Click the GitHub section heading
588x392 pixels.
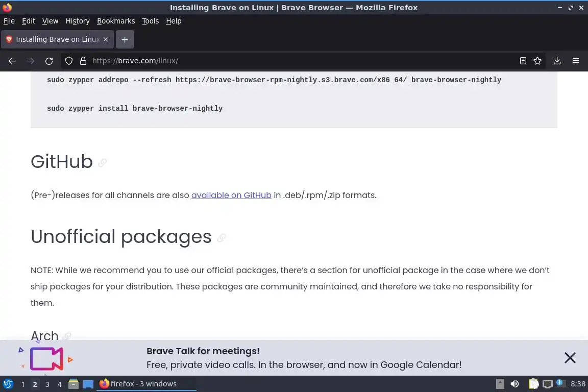pos(61,162)
